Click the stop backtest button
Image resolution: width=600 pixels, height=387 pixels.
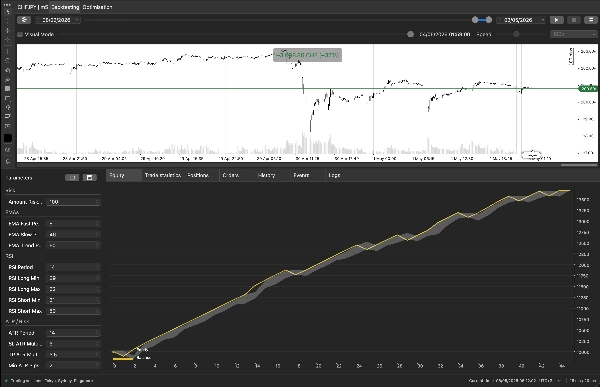point(574,20)
